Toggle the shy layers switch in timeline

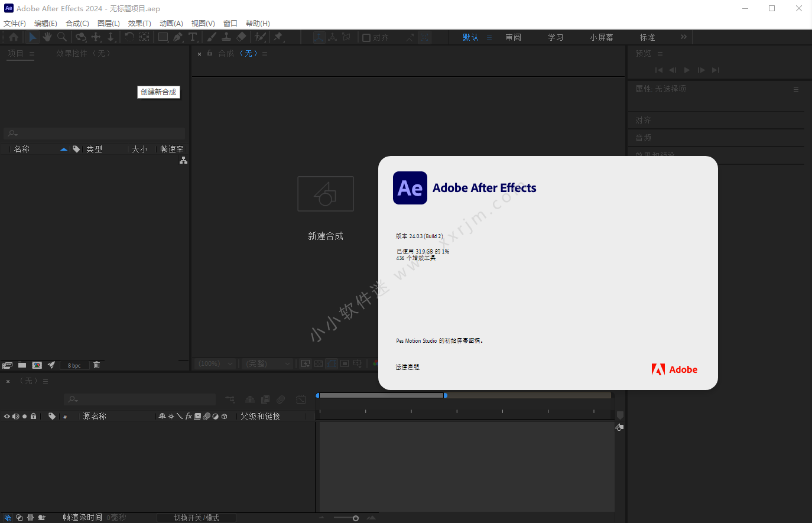[x=249, y=399]
